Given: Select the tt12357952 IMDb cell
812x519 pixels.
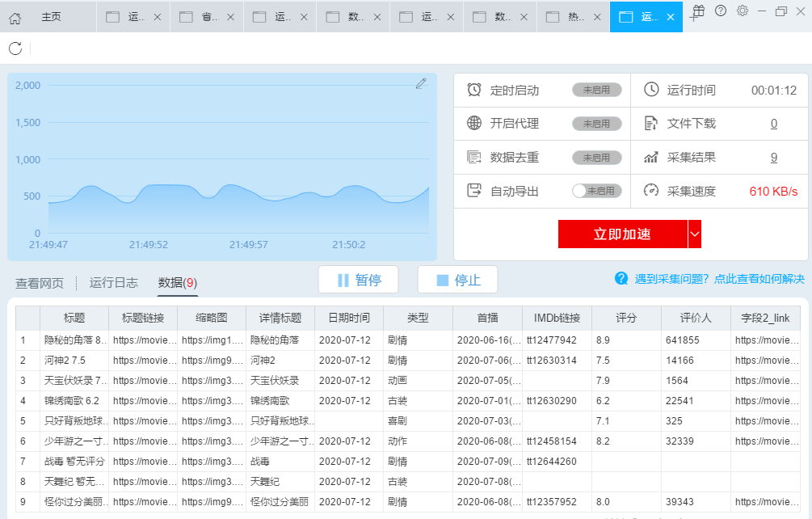Looking at the screenshot, I should 557,502.
